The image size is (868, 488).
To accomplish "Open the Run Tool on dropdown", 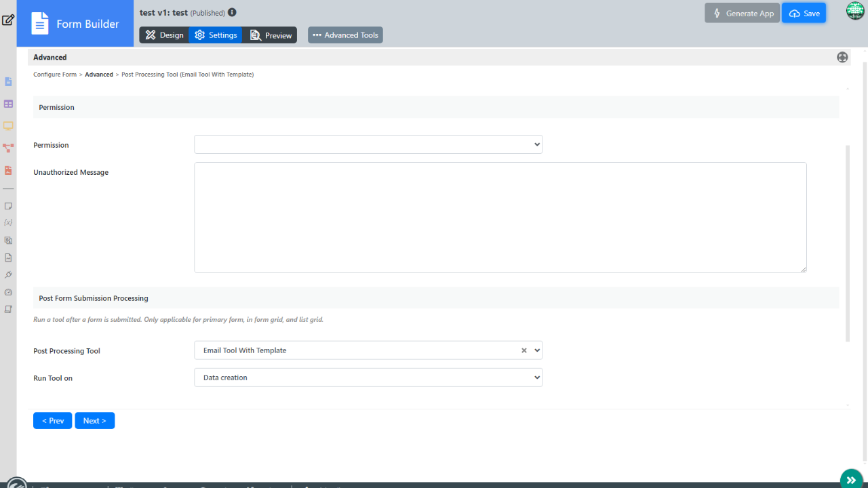I will tap(368, 378).
